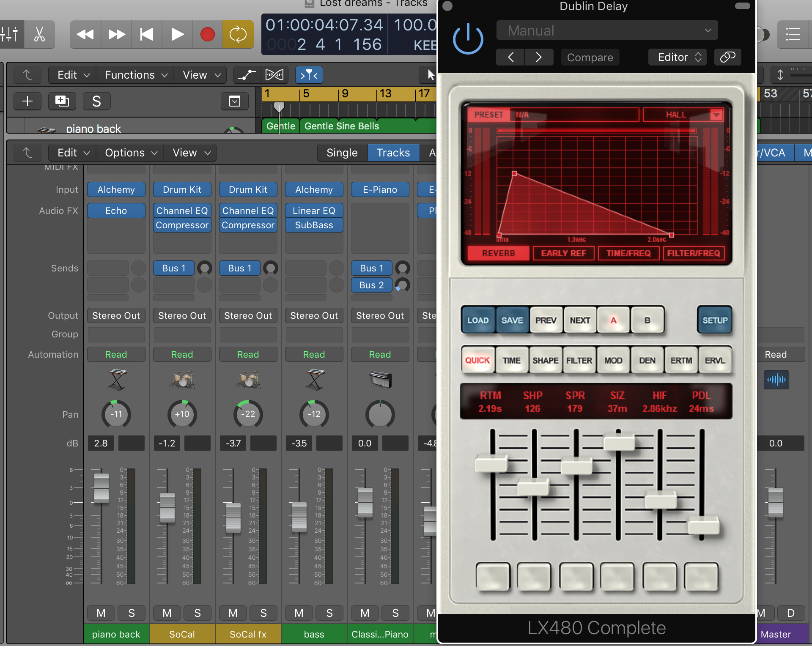The image size is (812, 646).
Task: Click the catch playhead icon
Action: tap(309, 75)
